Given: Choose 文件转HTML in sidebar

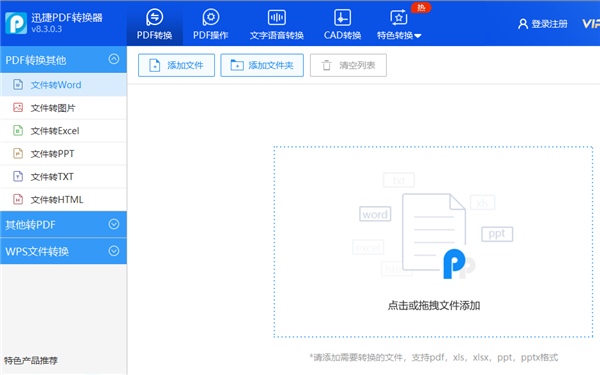Looking at the screenshot, I should click(x=64, y=199).
